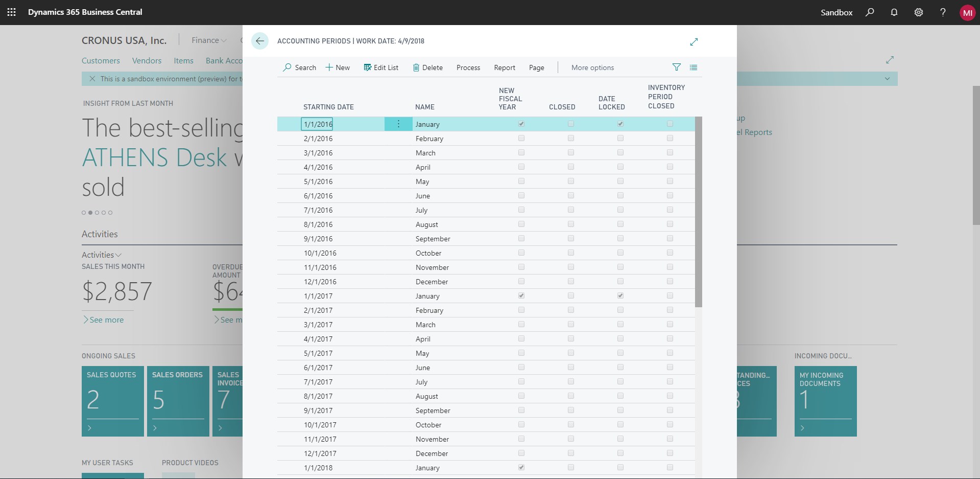
Task: Switch list layout view icon
Action: coord(694,67)
